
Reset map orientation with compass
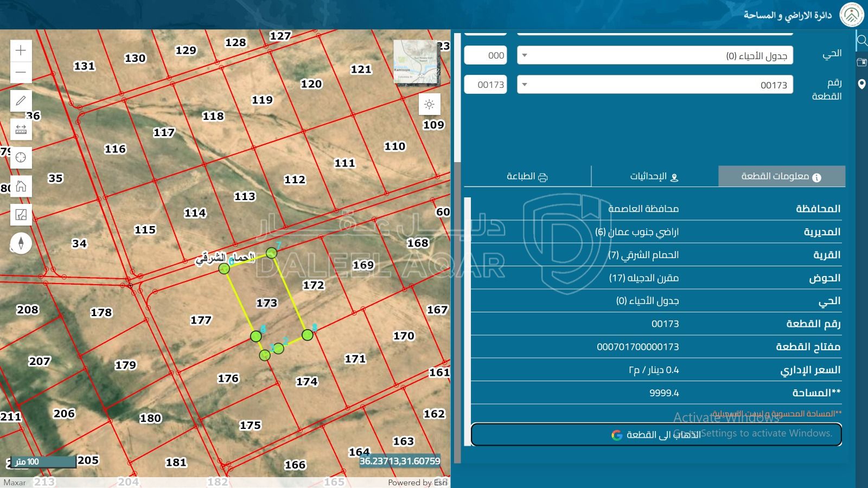pyautogui.click(x=21, y=243)
